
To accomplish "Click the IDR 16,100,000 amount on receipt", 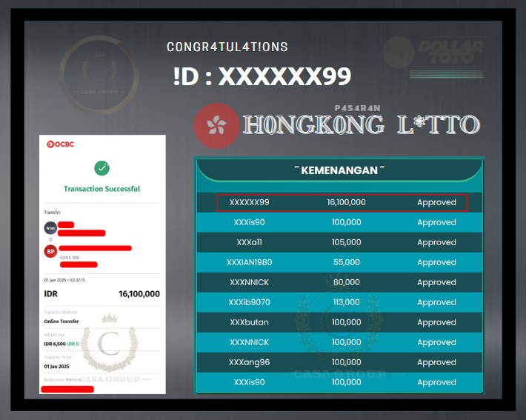I will tap(139, 294).
